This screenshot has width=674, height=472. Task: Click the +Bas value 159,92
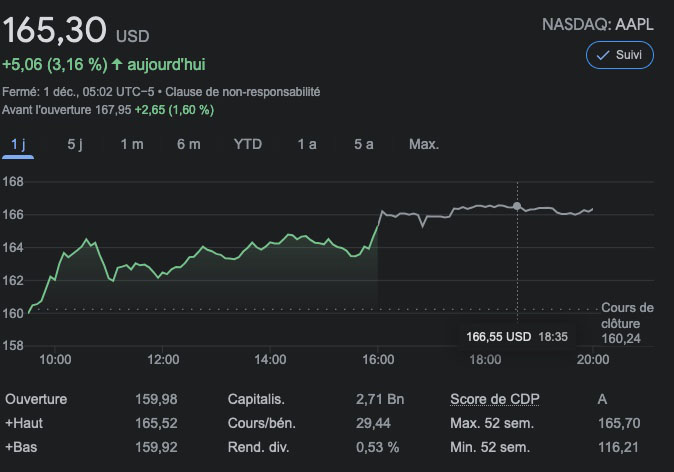(x=156, y=447)
